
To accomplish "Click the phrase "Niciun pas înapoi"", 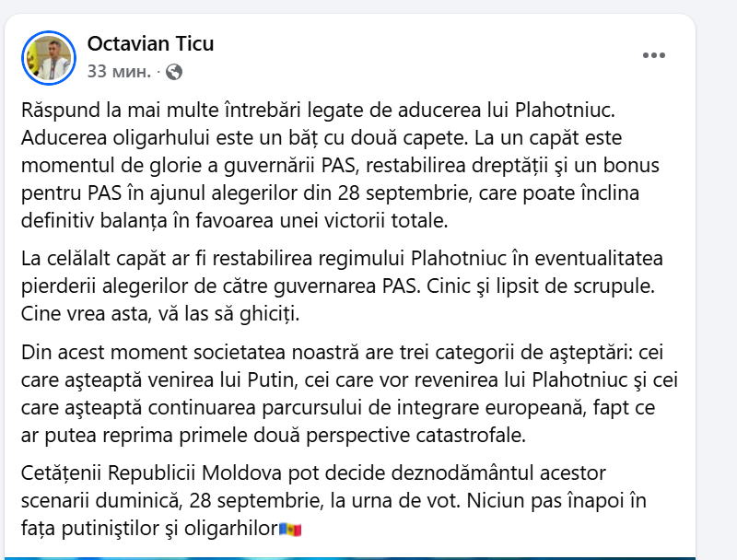I will point(544,500).
